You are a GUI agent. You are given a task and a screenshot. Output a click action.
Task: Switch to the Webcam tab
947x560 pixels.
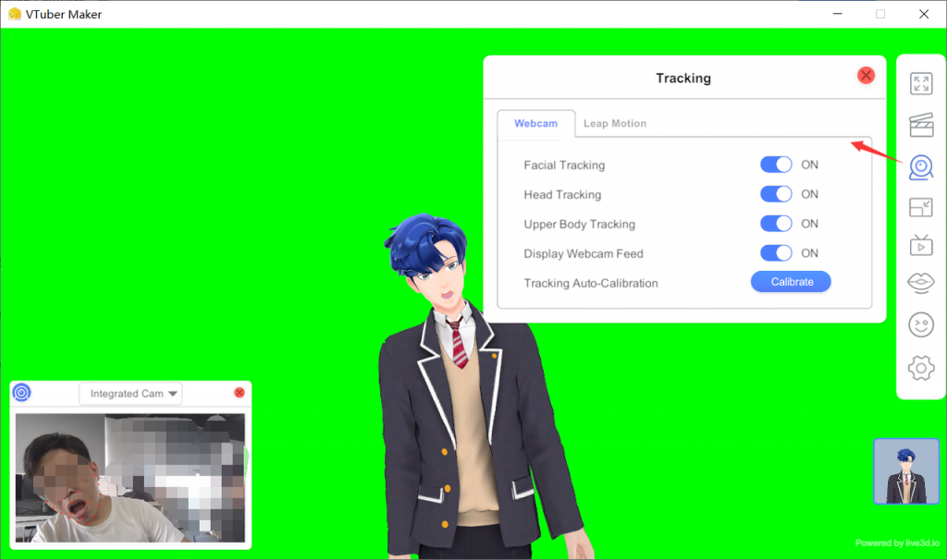535,123
